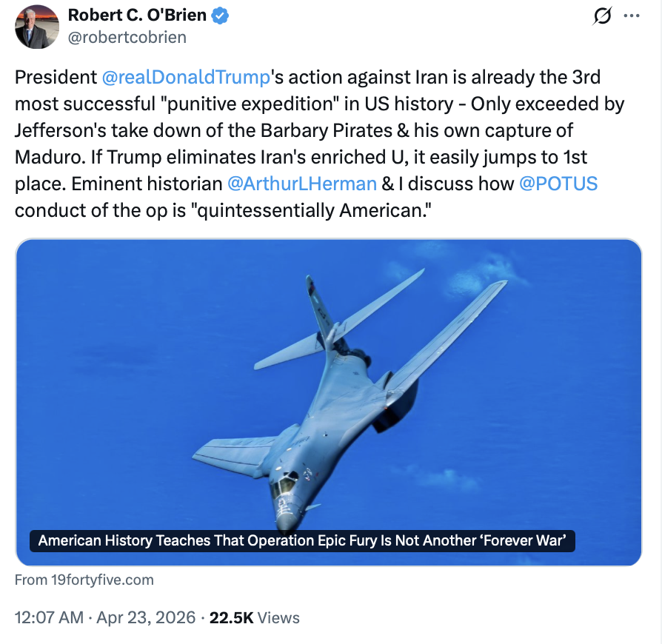Image resolution: width=662 pixels, height=644 pixels.
Task: Visit the @ArthurLHerman mention
Action: pyautogui.click(x=302, y=184)
